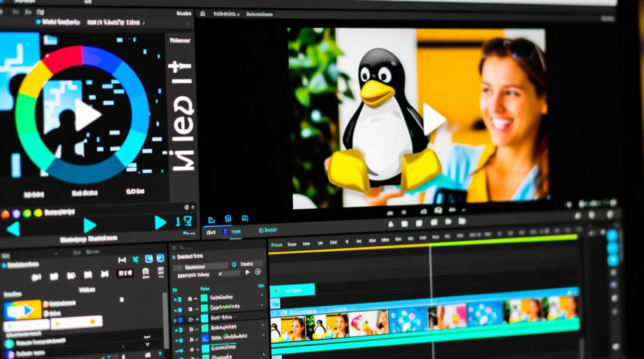Click the export icon beside the folder icon
Screen dimensions: 644x359
[x=228, y=219]
